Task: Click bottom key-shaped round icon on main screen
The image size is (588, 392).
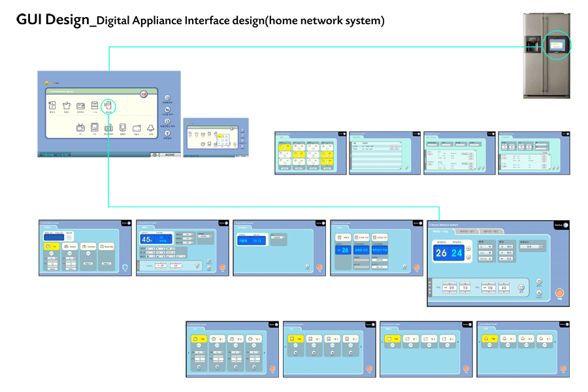Action: [x=167, y=133]
